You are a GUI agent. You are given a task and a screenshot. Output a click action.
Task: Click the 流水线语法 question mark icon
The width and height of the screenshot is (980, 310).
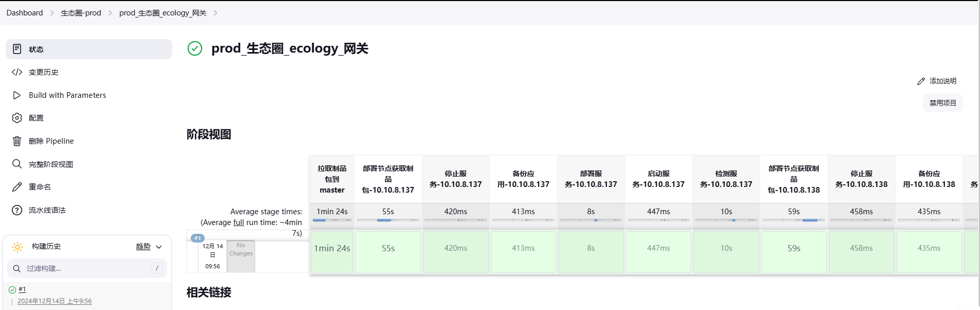coord(17,210)
